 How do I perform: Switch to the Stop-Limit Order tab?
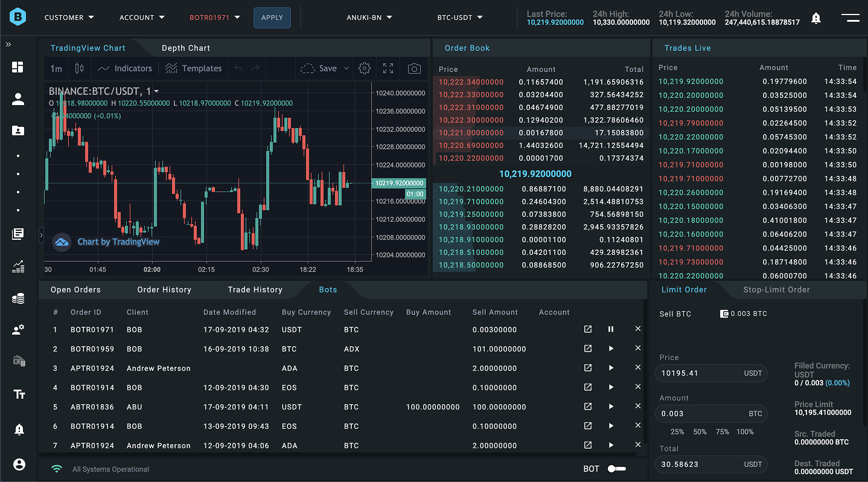pyautogui.click(x=776, y=289)
